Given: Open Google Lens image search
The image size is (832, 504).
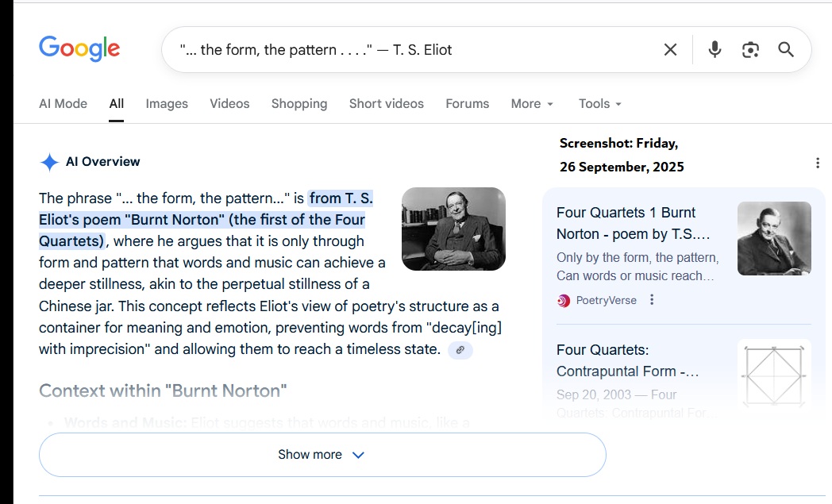Looking at the screenshot, I should (750, 50).
